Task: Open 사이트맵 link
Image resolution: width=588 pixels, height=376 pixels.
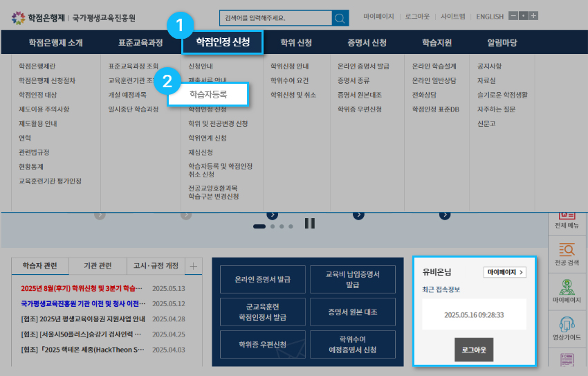Action: coord(453,17)
